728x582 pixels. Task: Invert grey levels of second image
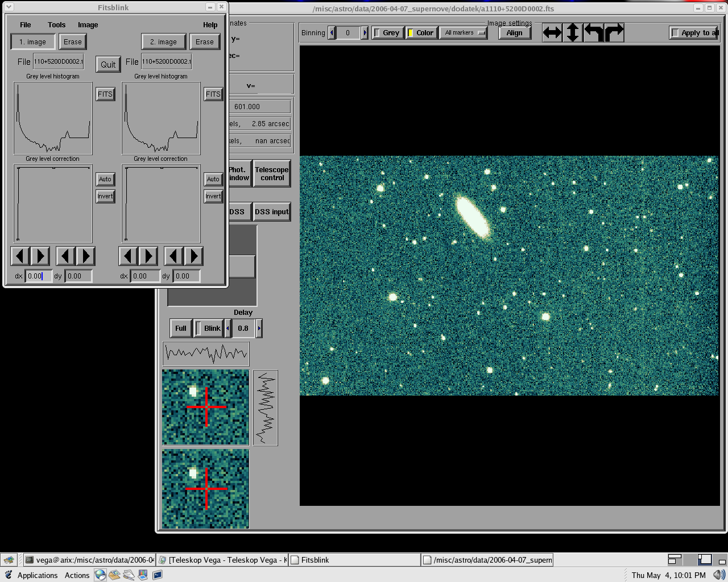[x=213, y=197]
